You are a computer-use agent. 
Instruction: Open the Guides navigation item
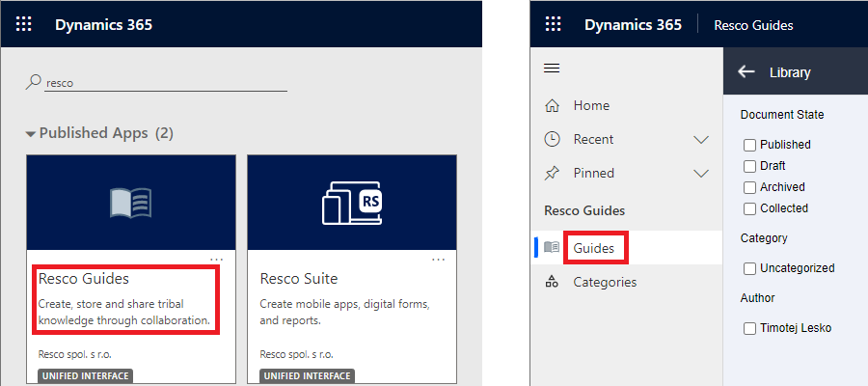pos(593,248)
